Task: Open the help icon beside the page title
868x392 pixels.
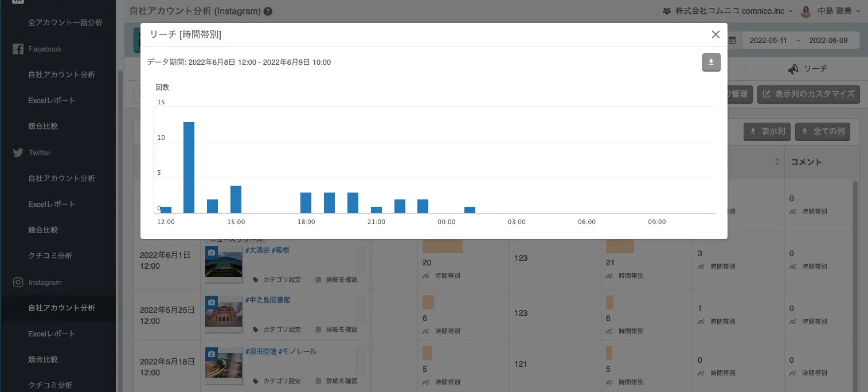Action: (x=268, y=11)
